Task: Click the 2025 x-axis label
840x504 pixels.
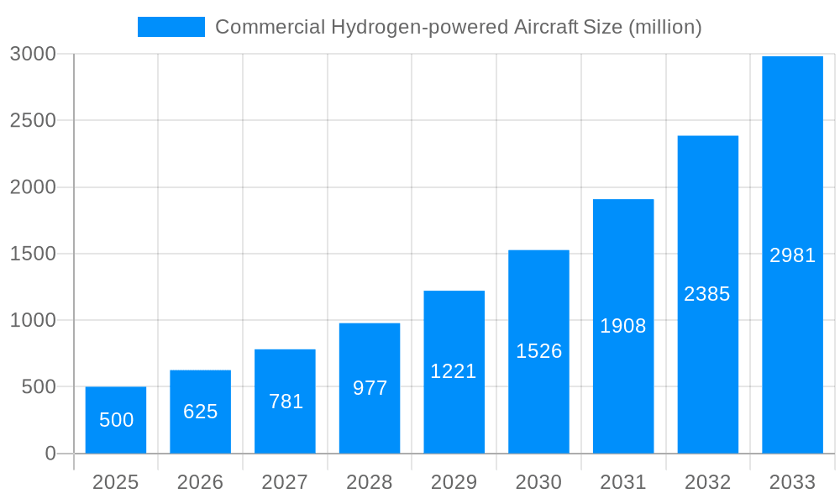Action: [x=117, y=483]
